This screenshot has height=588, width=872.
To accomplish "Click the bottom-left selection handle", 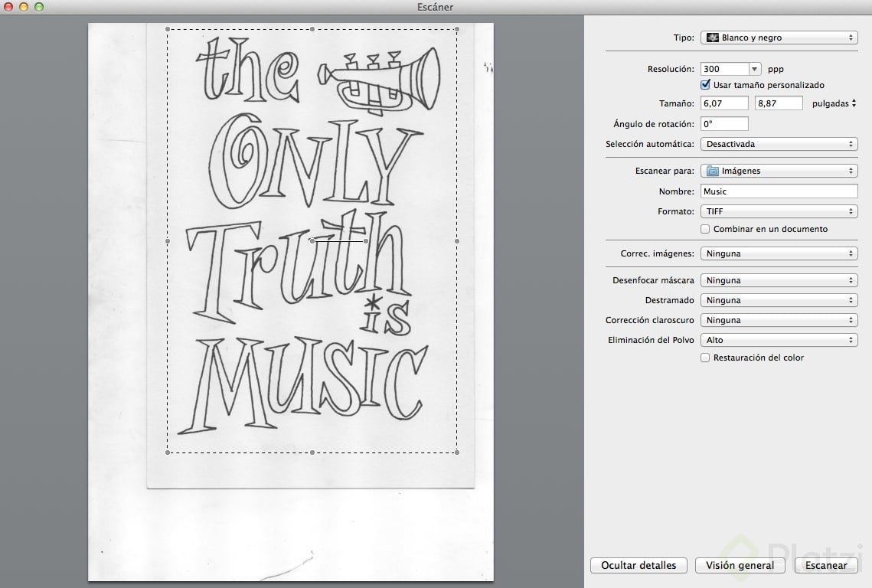I will tap(168, 452).
